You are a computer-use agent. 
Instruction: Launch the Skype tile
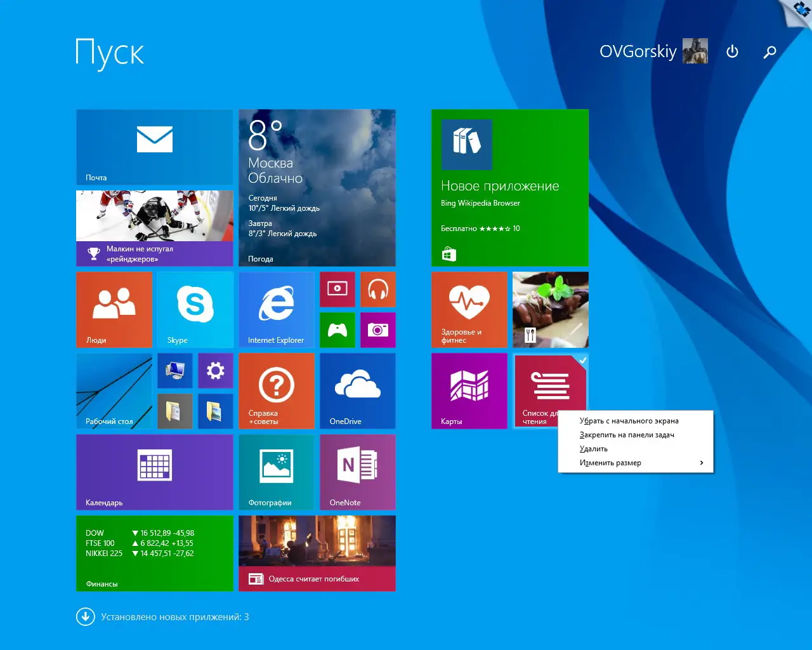[195, 310]
